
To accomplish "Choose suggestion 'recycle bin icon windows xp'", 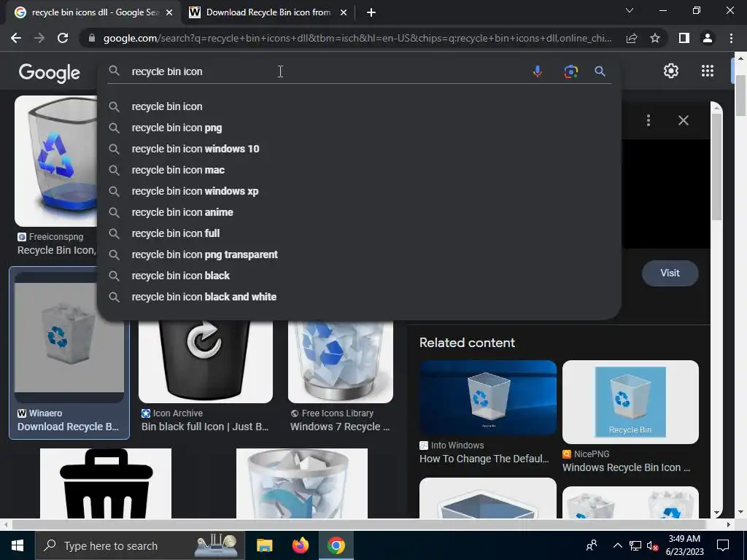I will 359,191.
